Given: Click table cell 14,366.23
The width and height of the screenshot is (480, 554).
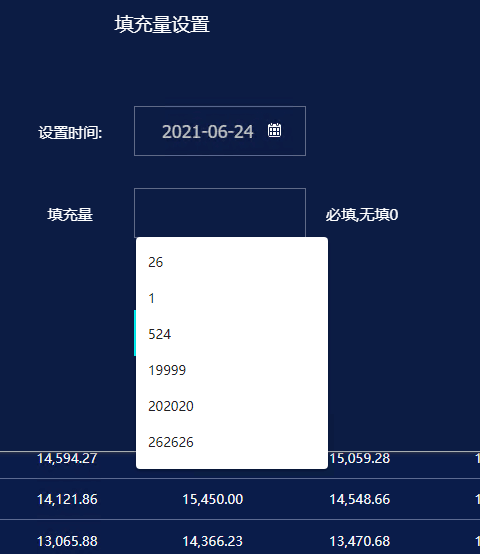Looking at the screenshot, I should [x=213, y=541].
